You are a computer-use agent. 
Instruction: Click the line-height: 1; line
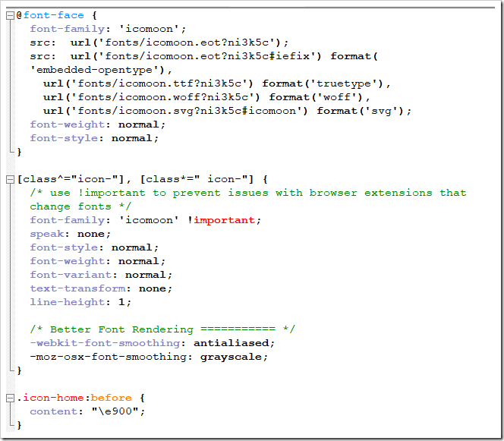click(80, 302)
